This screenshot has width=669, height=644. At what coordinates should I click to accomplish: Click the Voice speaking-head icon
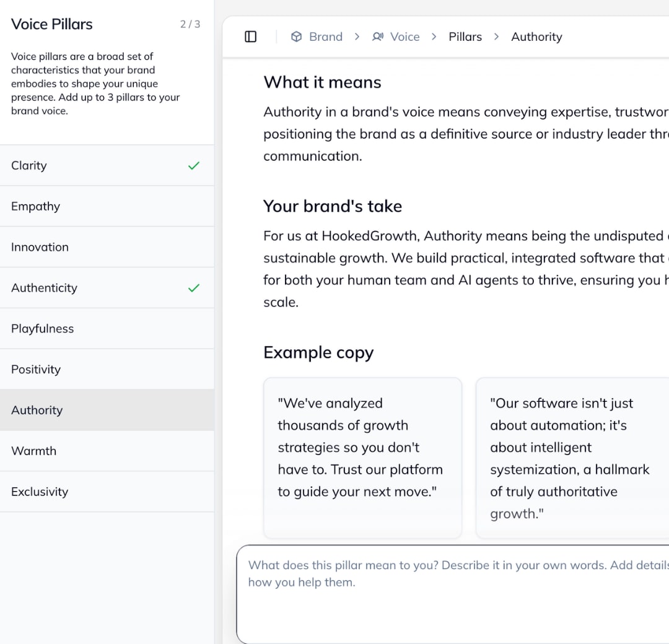coord(378,37)
